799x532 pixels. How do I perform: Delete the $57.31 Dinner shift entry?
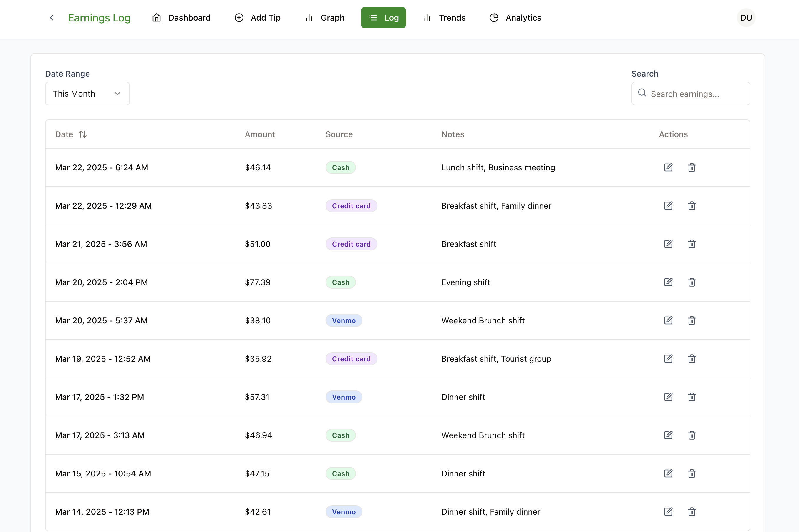click(x=692, y=397)
